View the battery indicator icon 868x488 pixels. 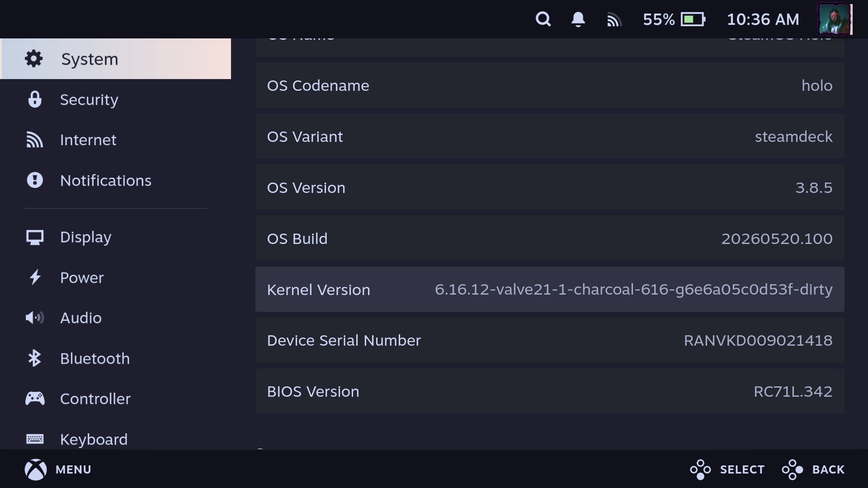[x=693, y=19]
